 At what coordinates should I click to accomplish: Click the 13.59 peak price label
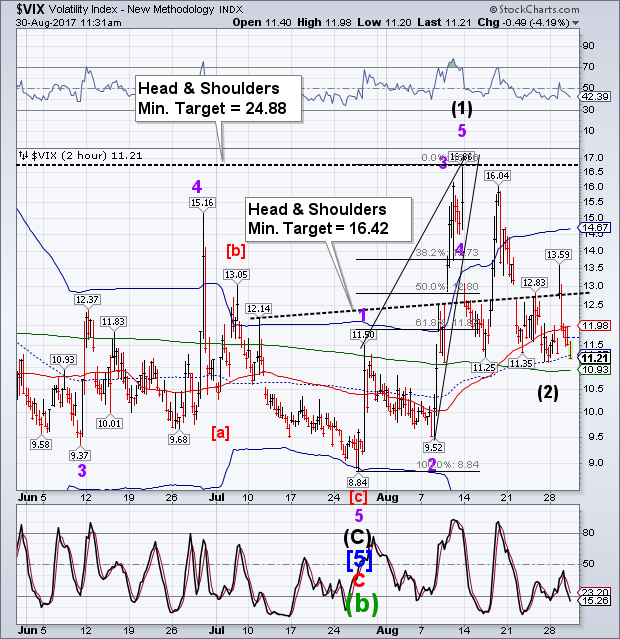(x=558, y=255)
